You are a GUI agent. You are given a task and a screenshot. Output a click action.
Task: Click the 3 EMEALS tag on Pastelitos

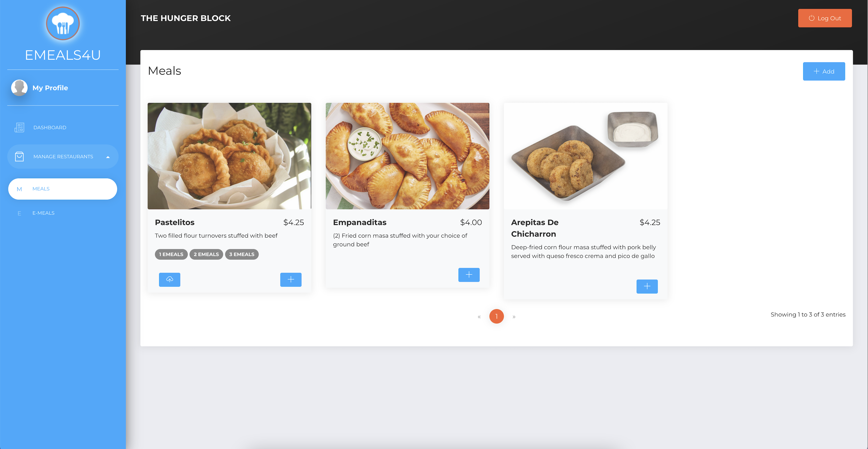241,254
